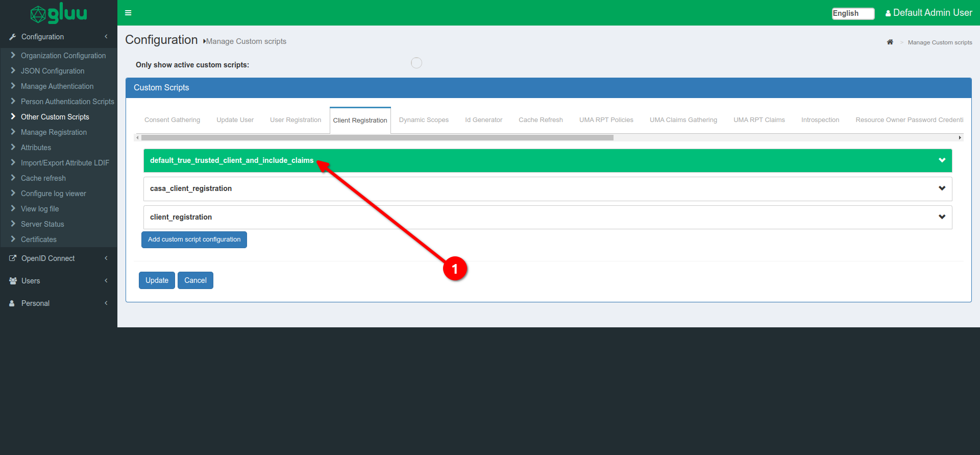
Task: Open Manage Authentication in sidebar
Action: (x=57, y=86)
